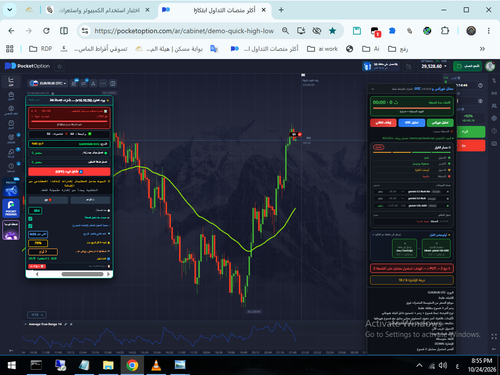Show hidden system tray icons chevron
This screenshot has height=375, width=500.
419,365
